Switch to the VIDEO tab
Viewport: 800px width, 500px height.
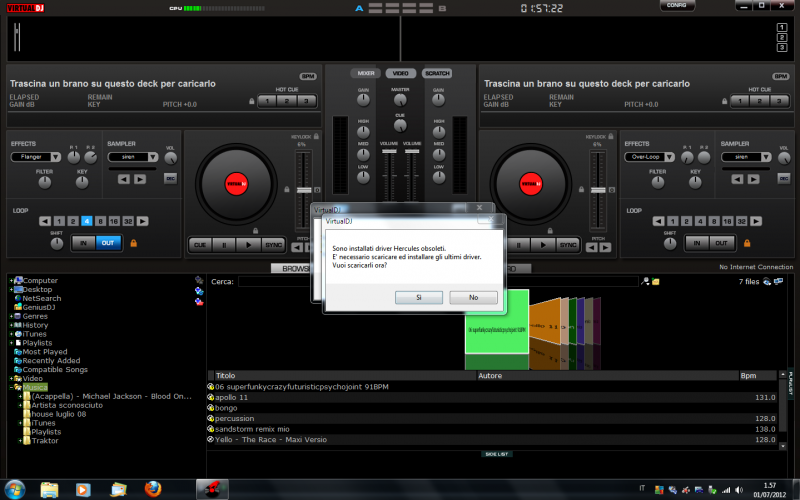401,73
